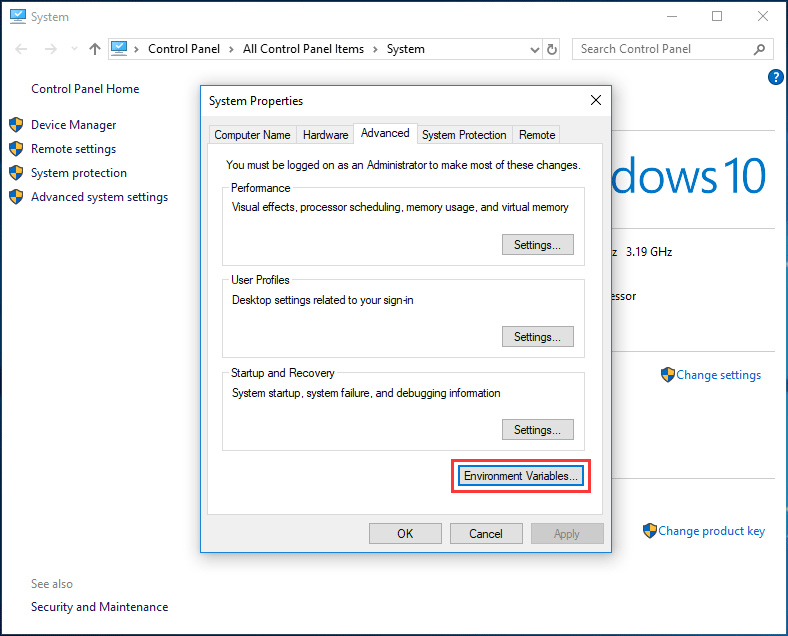788x636 pixels.
Task: Click the Back navigation arrow
Action: click(x=21, y=49)
